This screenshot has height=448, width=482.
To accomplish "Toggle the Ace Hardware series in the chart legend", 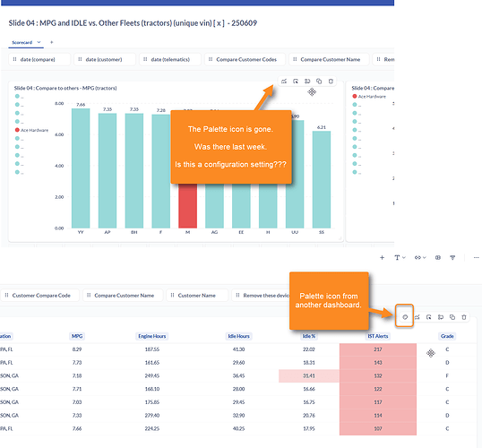I will coord(31,130).
